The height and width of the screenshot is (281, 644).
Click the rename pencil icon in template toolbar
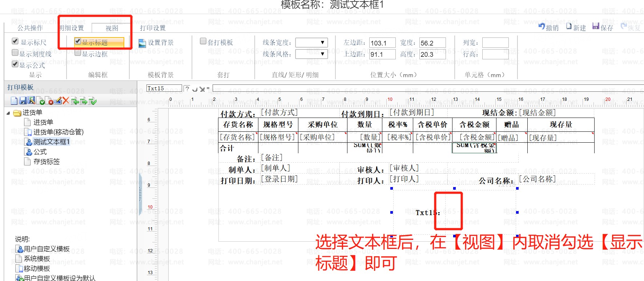57,100
